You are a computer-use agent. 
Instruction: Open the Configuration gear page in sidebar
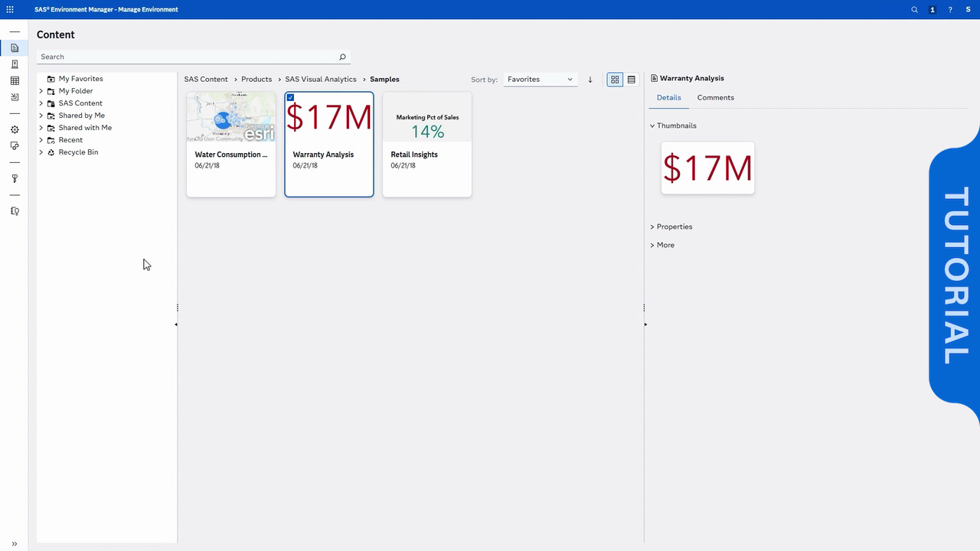pyautogui.click(x=15, y=130)
